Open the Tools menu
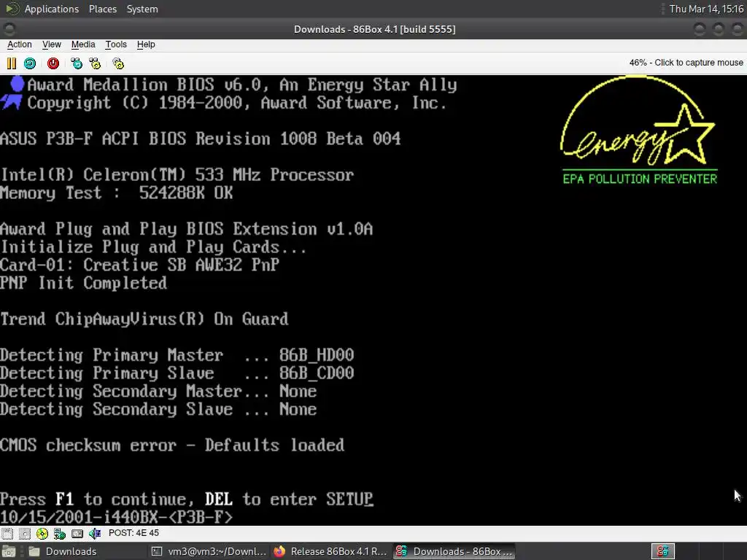This screenshot has height=560, width=747. 116,44
